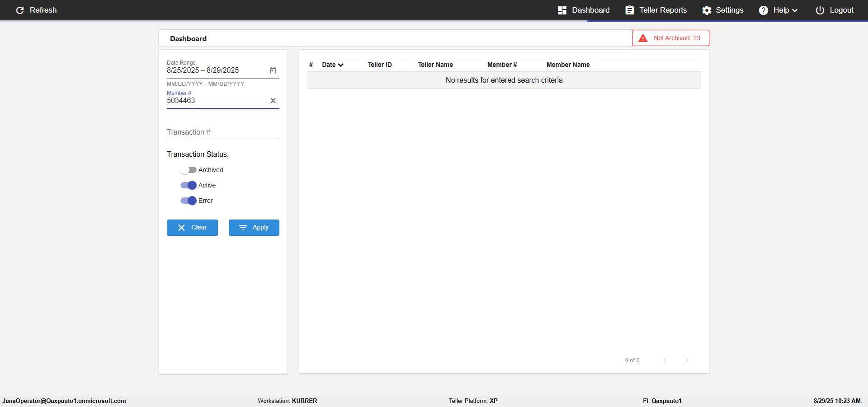Go to next results page
Image resolution: width=868 pixels, height=407 pixels.
tap(687, 360)
